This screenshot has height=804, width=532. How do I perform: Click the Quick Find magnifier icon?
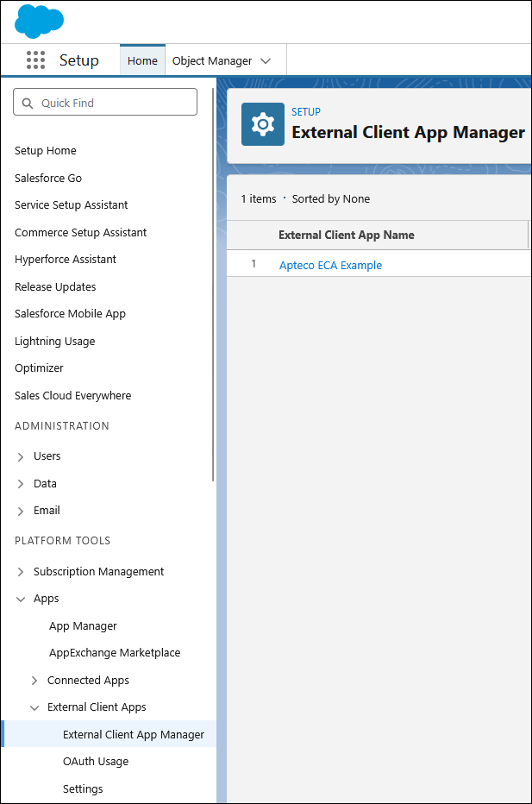click(x=28, y=103)
